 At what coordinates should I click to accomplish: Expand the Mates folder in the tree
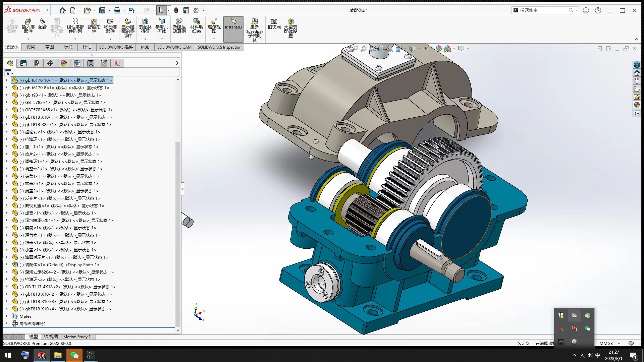(x=6, y=316)
